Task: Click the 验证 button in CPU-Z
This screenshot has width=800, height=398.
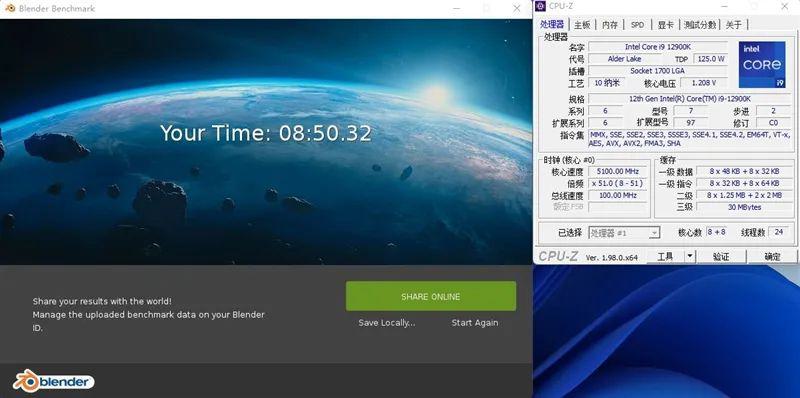Action: (721, 256)
